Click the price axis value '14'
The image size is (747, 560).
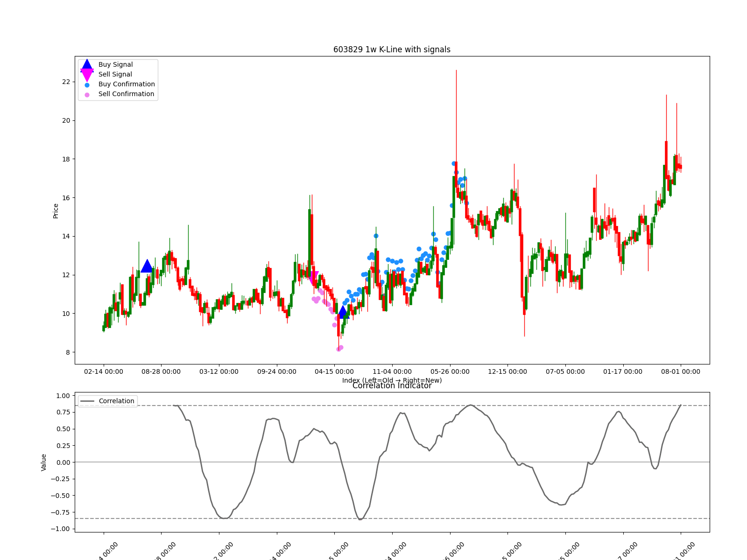(x=66, y=236)
